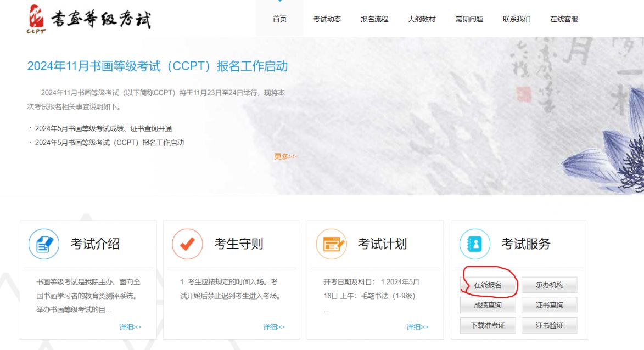Open the 联系我们 menu item

(x=517, y=19)
